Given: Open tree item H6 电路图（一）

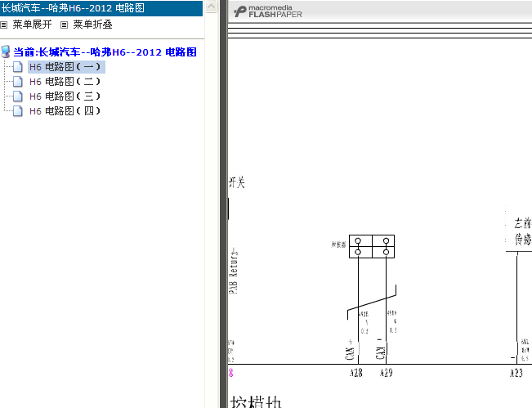Looking at the screenshot, I should click(x=65, y=67).
